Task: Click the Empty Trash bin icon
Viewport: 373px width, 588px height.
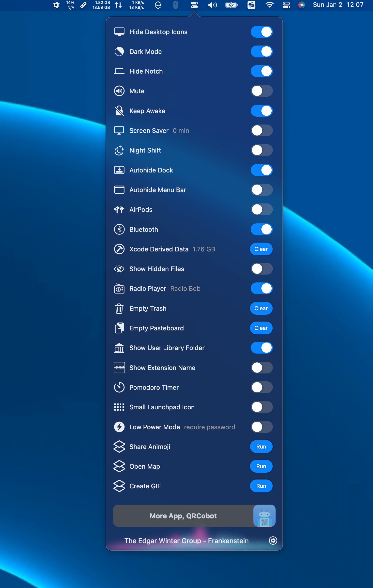Action: [x=119, y=309]
